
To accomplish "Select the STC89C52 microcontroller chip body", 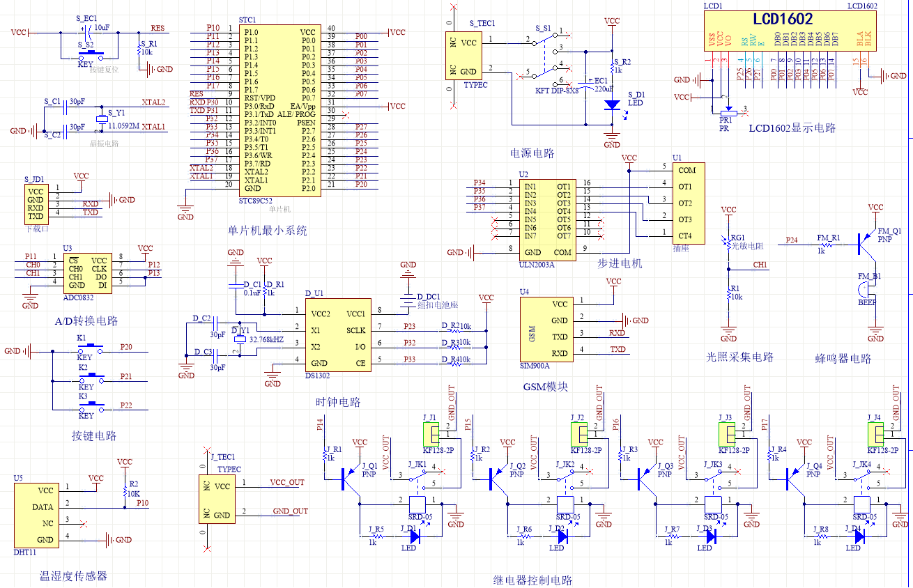I will tap(279, 110).
